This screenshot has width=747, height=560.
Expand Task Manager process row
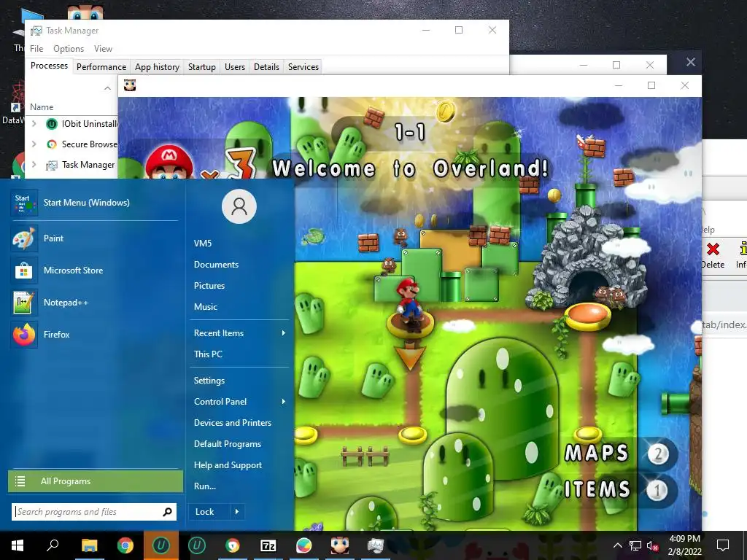click(34, 164)
